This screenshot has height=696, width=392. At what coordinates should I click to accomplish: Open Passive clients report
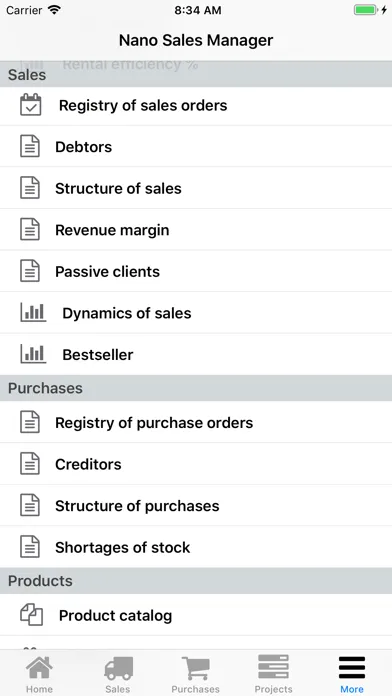click(196, 271)
